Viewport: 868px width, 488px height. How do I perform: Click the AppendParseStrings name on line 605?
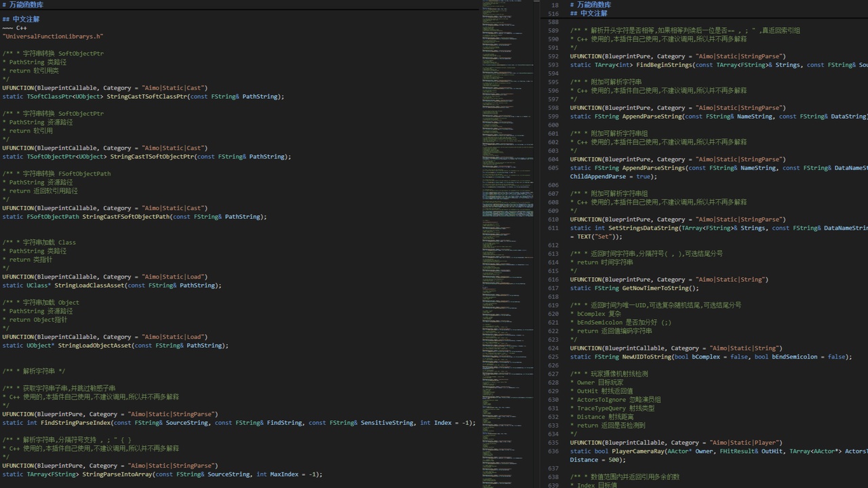point(654,168)
